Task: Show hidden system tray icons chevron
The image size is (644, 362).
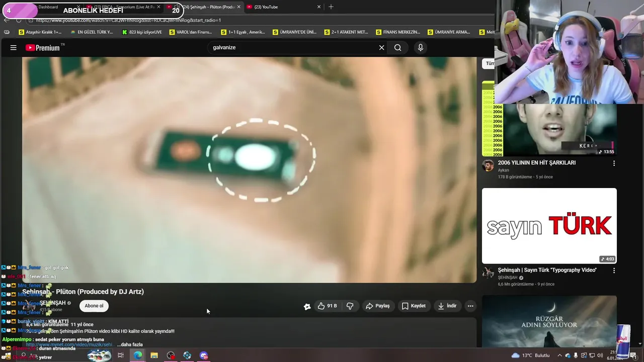Action: [x=560, y=355]
